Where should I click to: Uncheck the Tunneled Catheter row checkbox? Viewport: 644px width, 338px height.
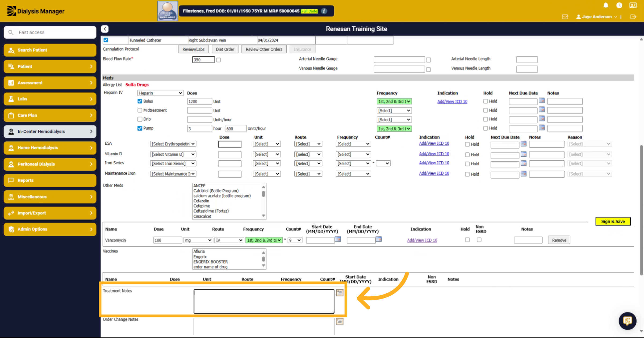click(x=106, y=40)
